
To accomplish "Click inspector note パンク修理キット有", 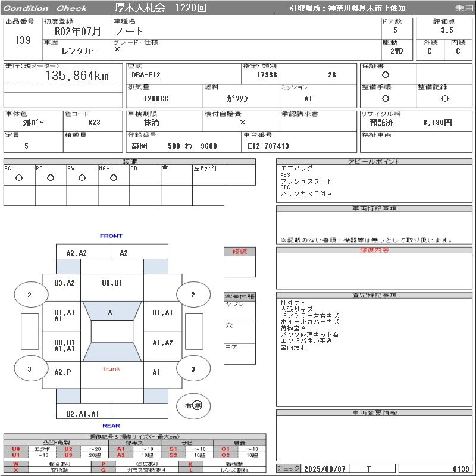I will coord(309,334).
